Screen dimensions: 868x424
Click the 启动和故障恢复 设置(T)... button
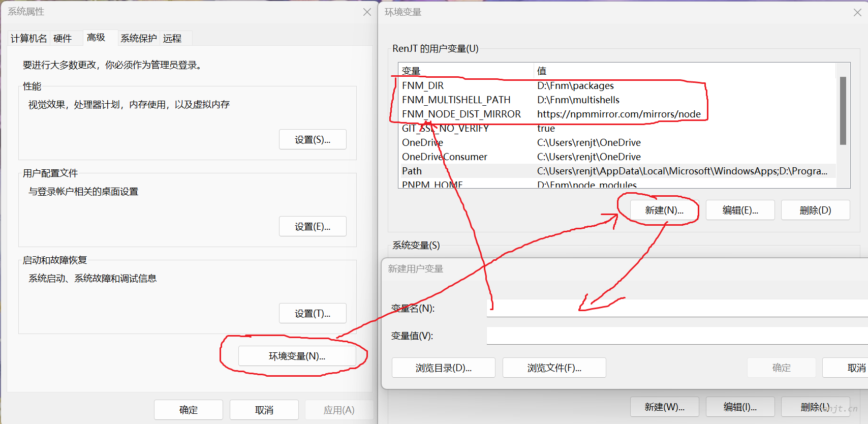(x=313, y=313)
